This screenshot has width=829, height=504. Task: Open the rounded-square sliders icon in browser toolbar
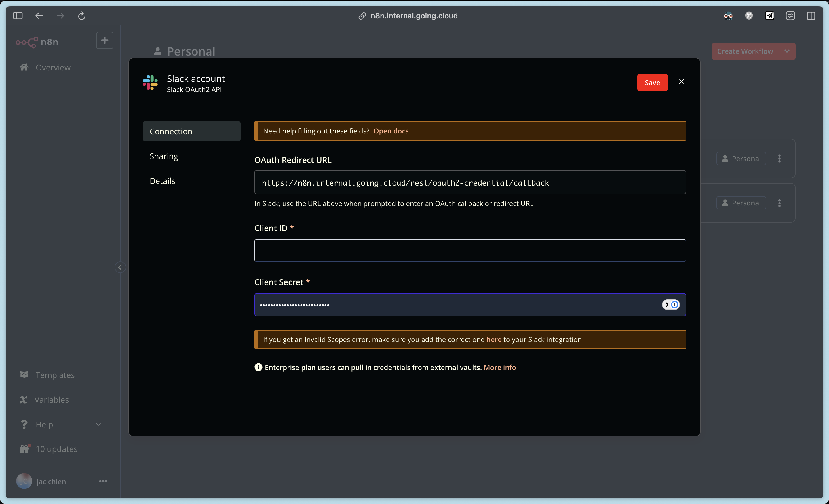790,16
